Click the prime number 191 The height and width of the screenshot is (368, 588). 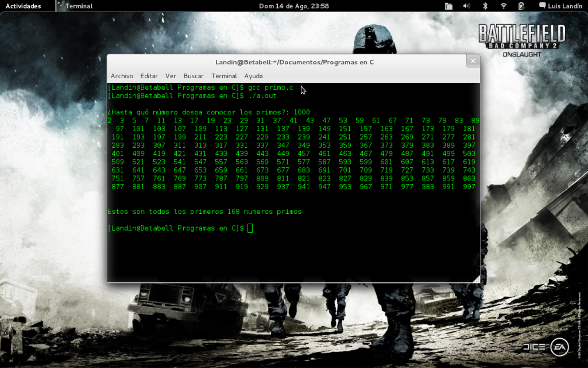(x=117, y=137)
